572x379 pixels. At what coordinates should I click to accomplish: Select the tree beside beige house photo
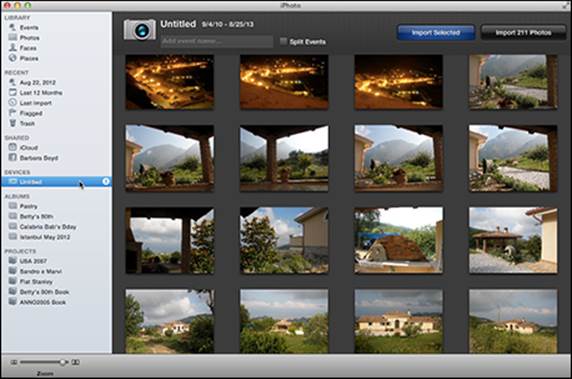(x=284, y=240)
